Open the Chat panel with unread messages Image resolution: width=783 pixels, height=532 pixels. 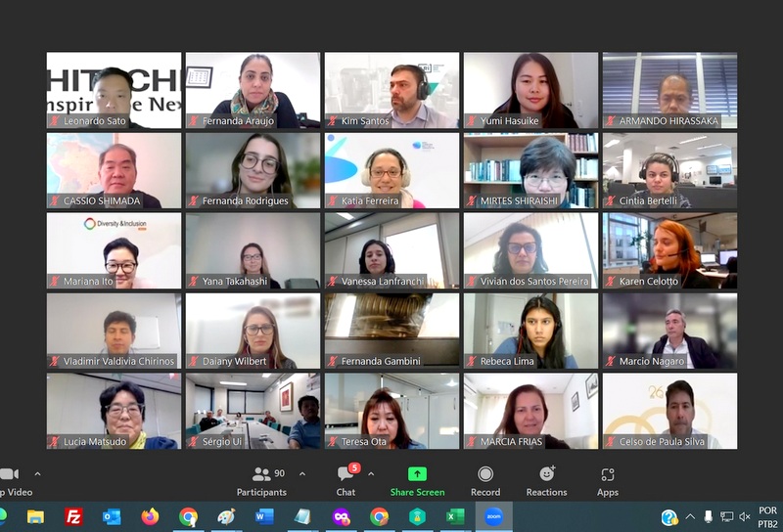pyautogui.click(x=345, y=480)
